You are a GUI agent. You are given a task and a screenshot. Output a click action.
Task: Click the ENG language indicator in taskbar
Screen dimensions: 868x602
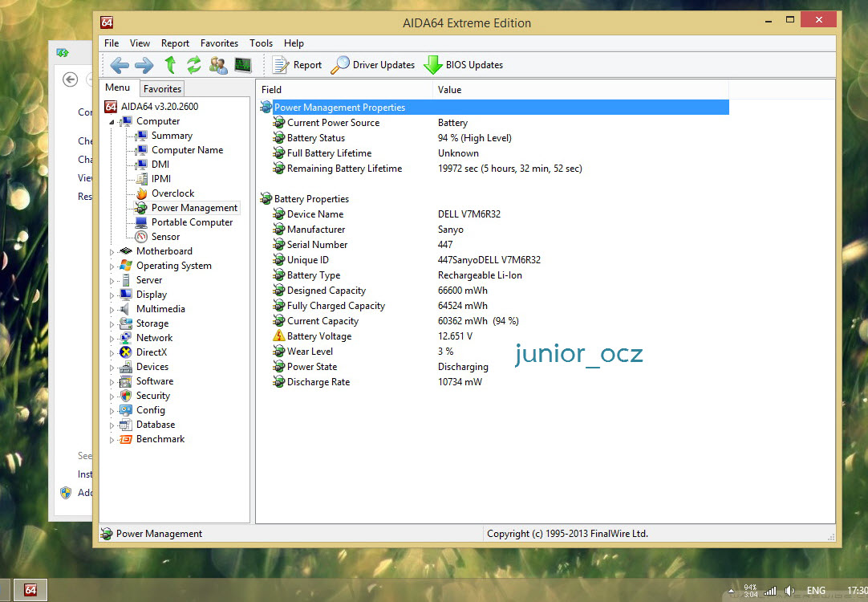click(816, 591)
